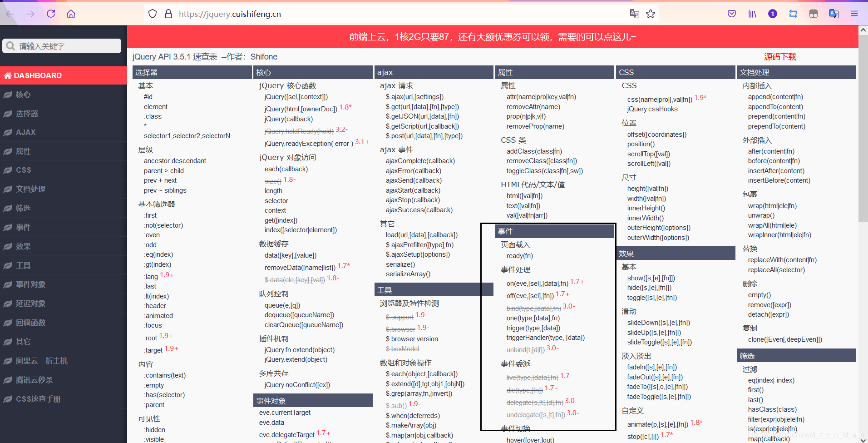Screen dimensions: 868x443
Task: Open the #id selector link
Action: 148,97
